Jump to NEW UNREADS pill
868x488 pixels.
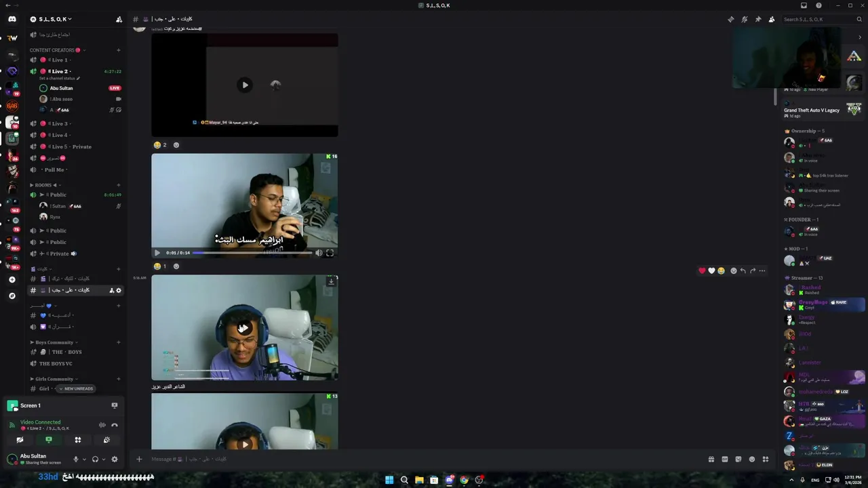click(x=76, y=388)
